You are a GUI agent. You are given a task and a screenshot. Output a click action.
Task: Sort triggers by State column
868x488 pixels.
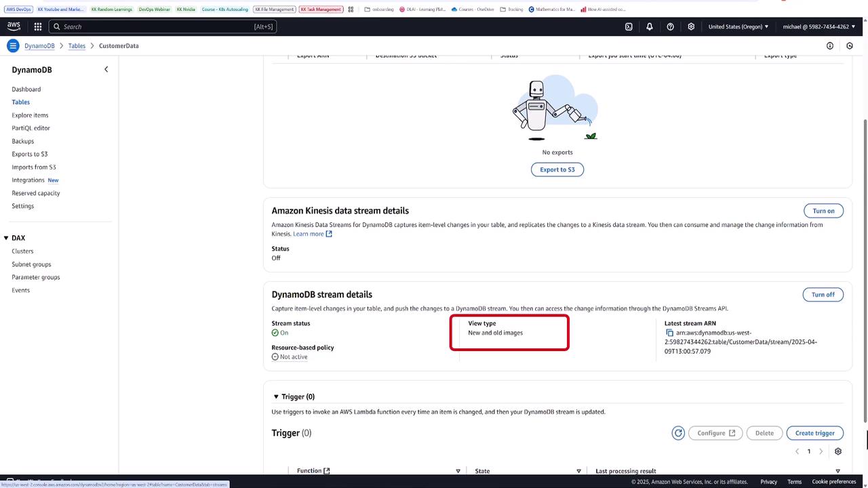tap(578, 471)
